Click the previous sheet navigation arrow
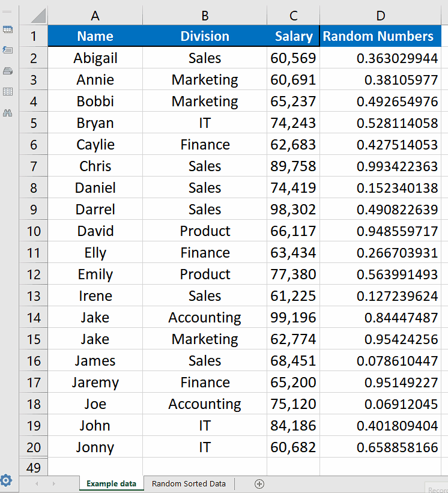The image size is (448, 493). [x=37, y=483]
